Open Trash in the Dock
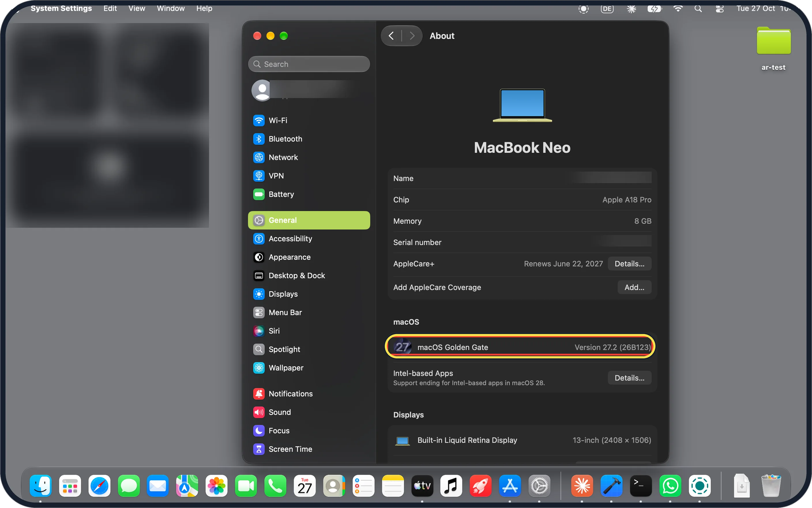Screen dimensions: 812x508 tap(771, 486)
